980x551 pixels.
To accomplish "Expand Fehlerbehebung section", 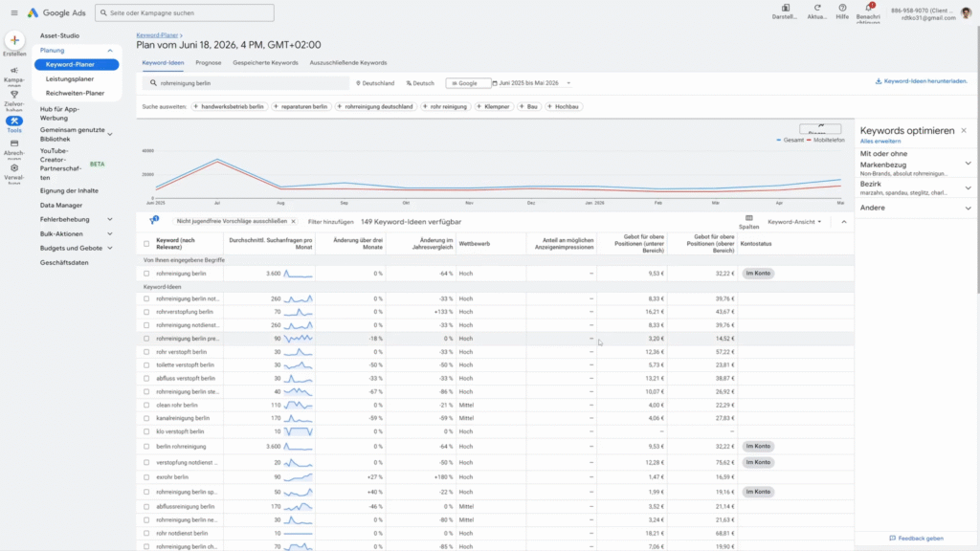I will [110, 219].
